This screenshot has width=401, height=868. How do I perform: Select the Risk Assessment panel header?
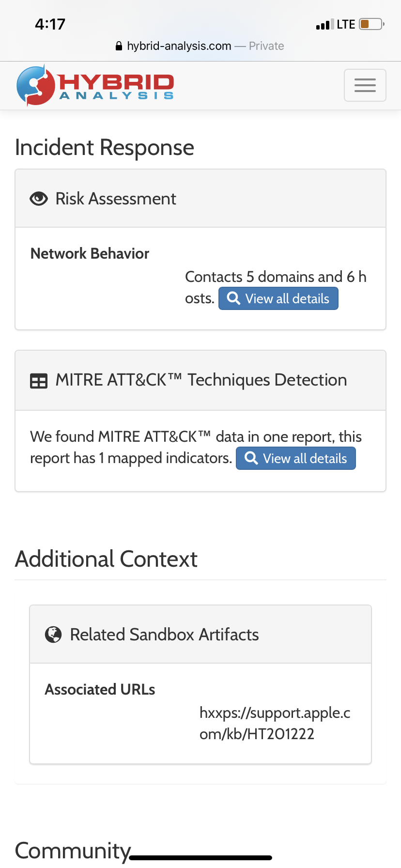(200, 199)
